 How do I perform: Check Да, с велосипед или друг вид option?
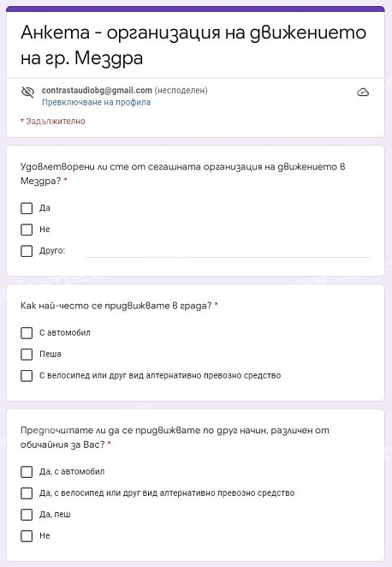click(27, 493)
